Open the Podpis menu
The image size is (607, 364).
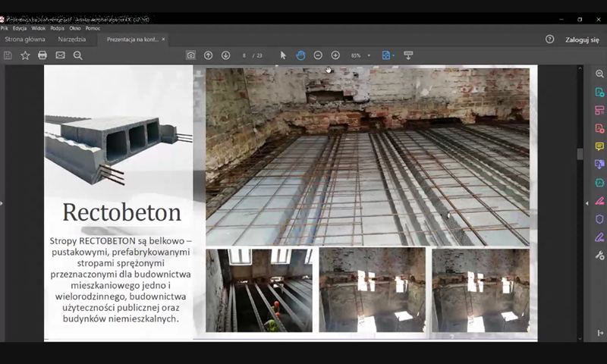tap(58, 28)
